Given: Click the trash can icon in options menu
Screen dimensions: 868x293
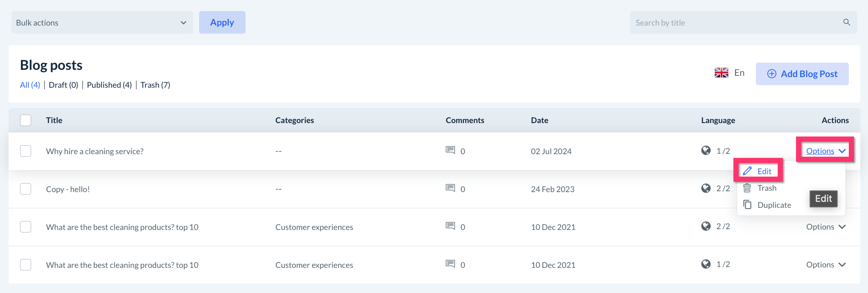Looking at the screenshot, I should point(747,188).
